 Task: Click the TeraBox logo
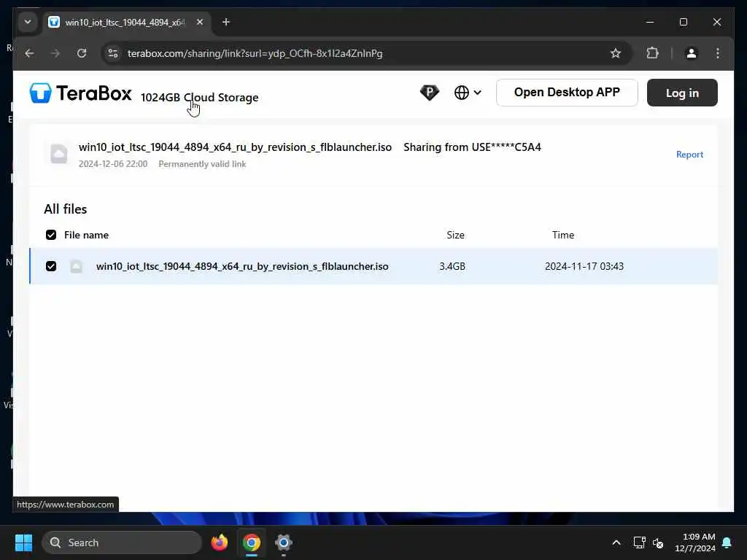click(80, 93)
